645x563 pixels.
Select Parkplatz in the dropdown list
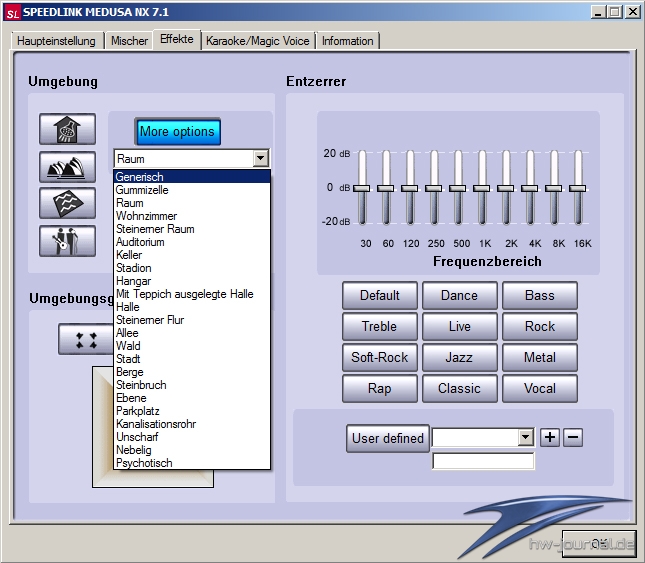[192, 411]
